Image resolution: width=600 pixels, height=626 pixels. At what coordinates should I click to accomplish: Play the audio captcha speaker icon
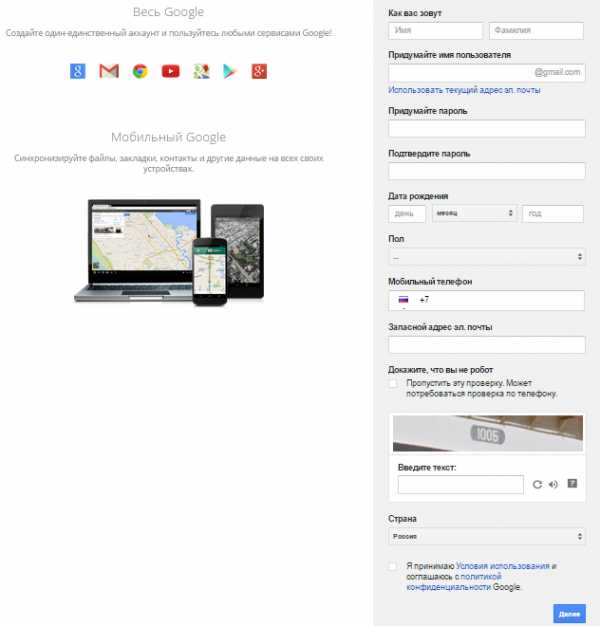pyautogui.click(x=553, y=484)
